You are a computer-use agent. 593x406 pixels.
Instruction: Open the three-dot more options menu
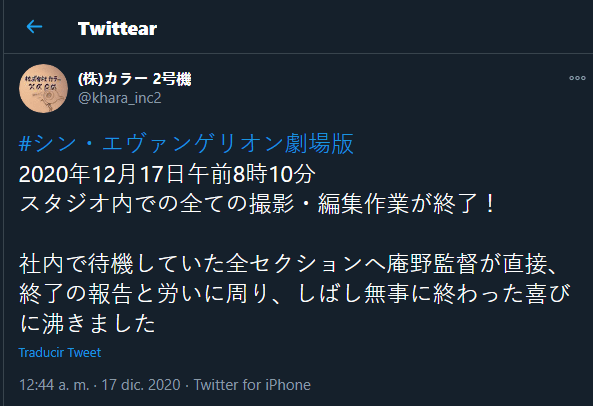[577, 78]
